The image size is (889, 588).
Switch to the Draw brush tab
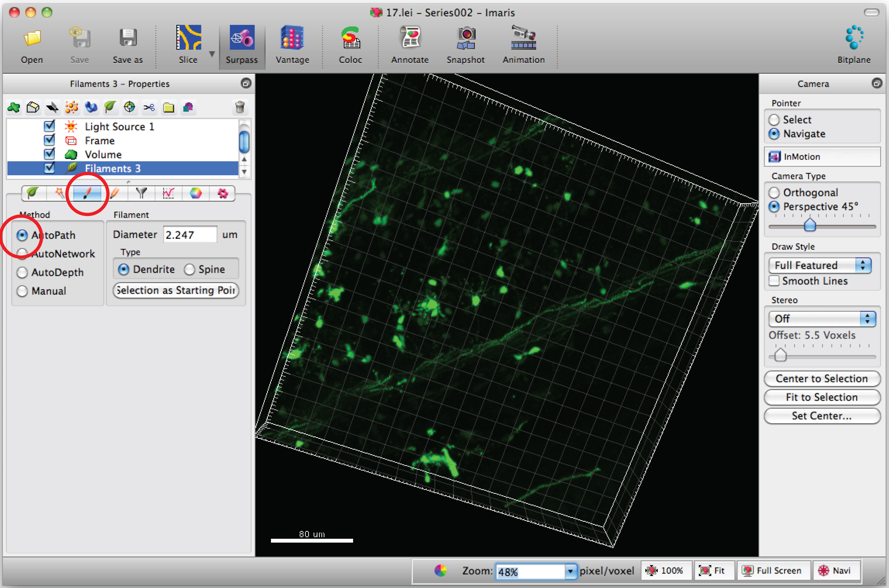pyautogui.click(x=87, y=193)
